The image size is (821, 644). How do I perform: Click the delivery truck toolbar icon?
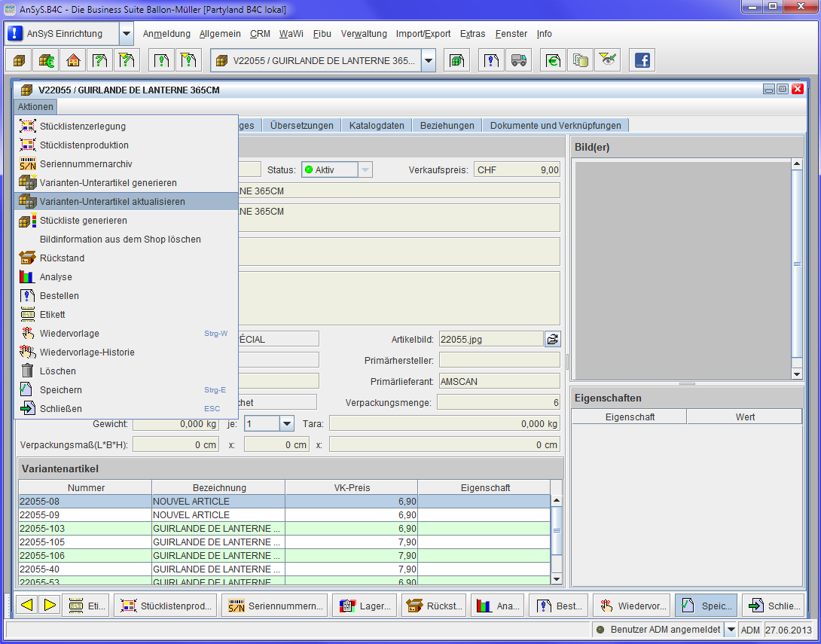pos(517,61)
